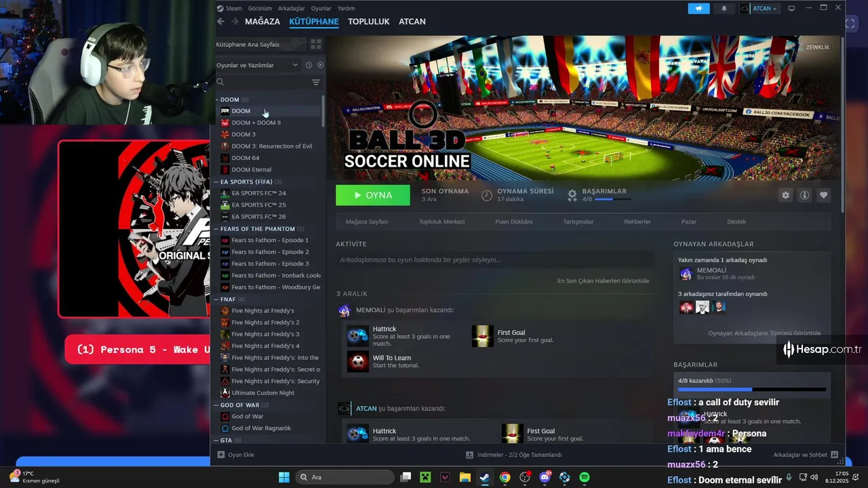
Task: Click the Windows taskbar Ara search box
Action: click(x=344, y=477)
